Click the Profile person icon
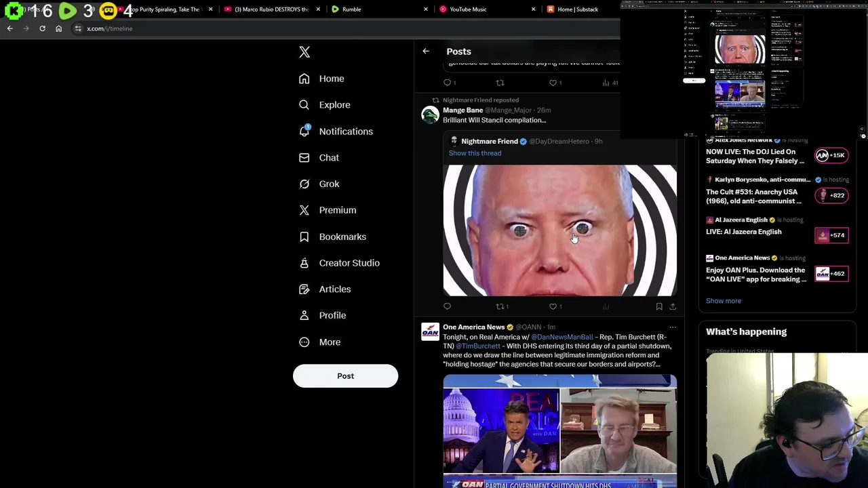868x488 pixels. click(x=304, y=316)
